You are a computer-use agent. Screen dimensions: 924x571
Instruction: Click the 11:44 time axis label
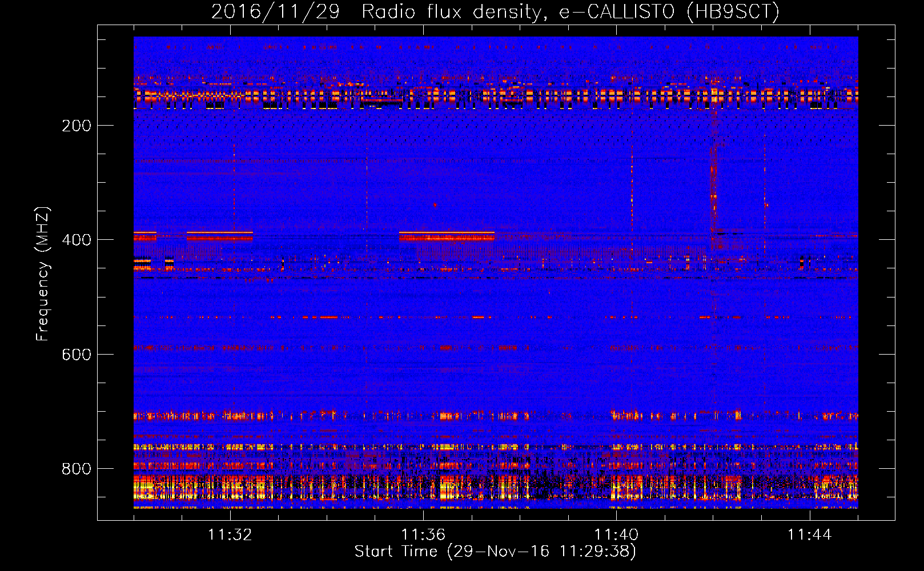(x=809, y=535)
